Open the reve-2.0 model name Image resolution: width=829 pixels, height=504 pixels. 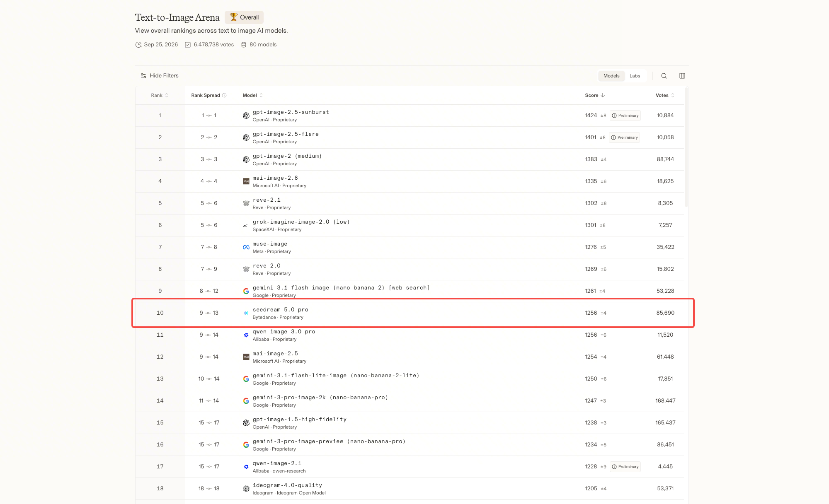coord(267,266)
